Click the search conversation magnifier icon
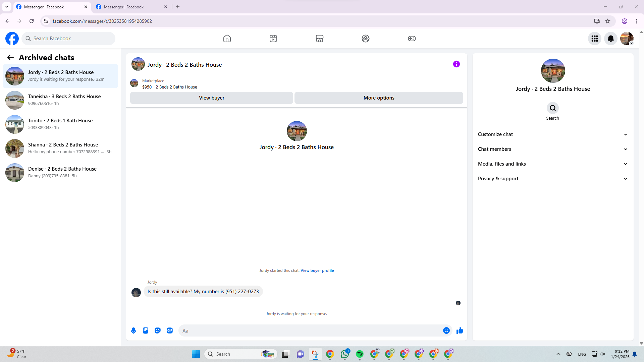Image resolution: width=644 pixels, height=362 pixels. point(552,108)
